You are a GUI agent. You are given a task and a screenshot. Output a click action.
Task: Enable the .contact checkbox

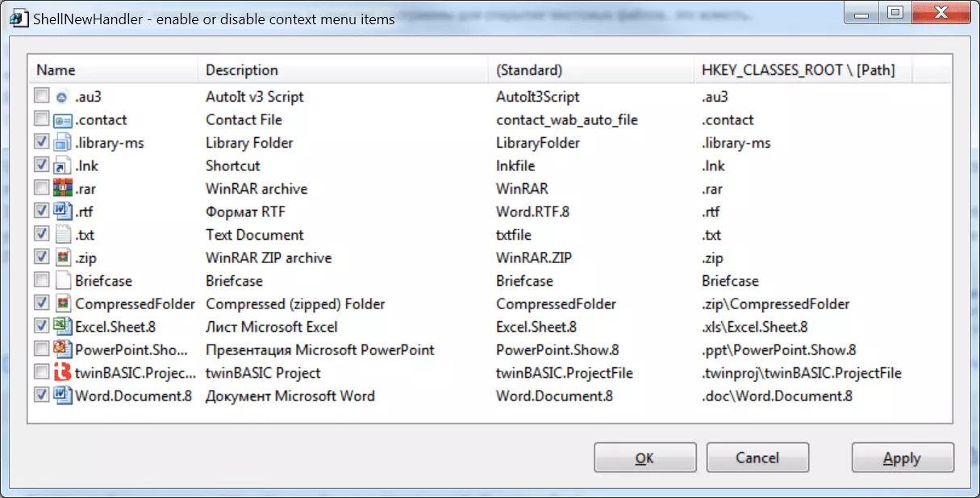click(42, 120)
